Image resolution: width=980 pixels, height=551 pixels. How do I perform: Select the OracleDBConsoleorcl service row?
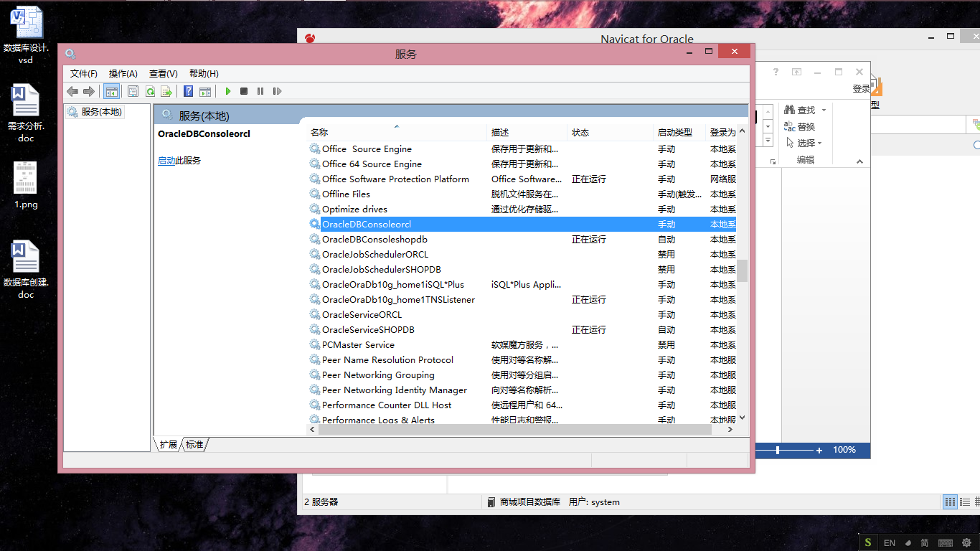[522, 224]
